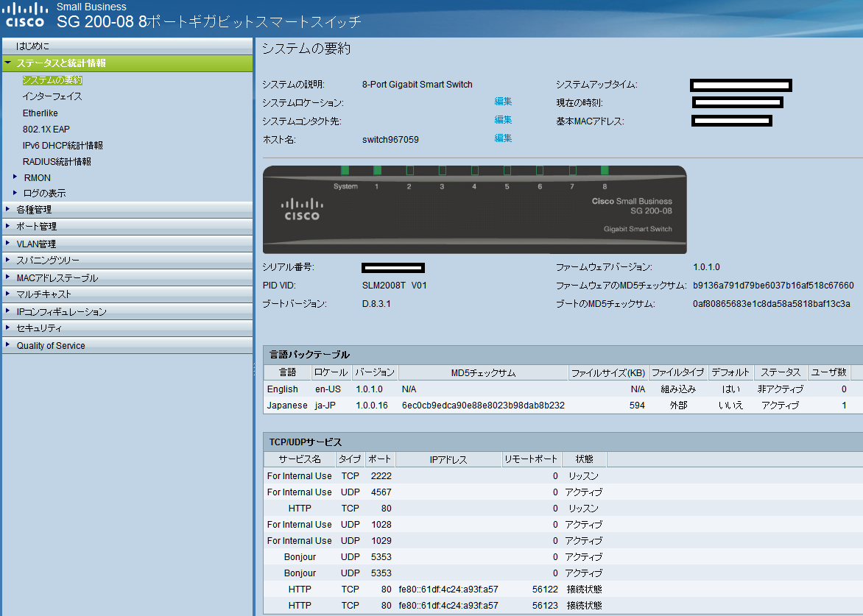This screenshot has width=863, height=616.
Task: Expand the 各種管理 menu section
Action: (x=127, y=210)
